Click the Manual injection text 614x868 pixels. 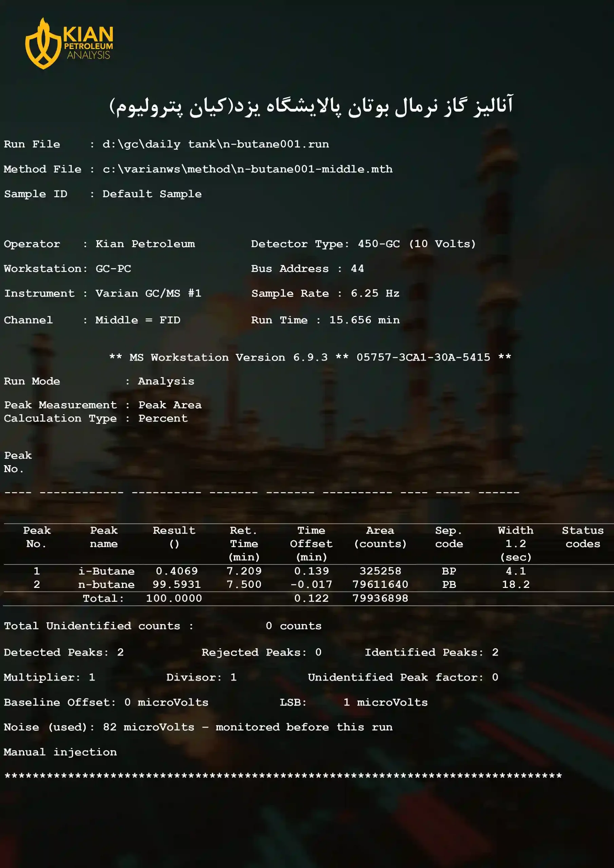(60, 752)
